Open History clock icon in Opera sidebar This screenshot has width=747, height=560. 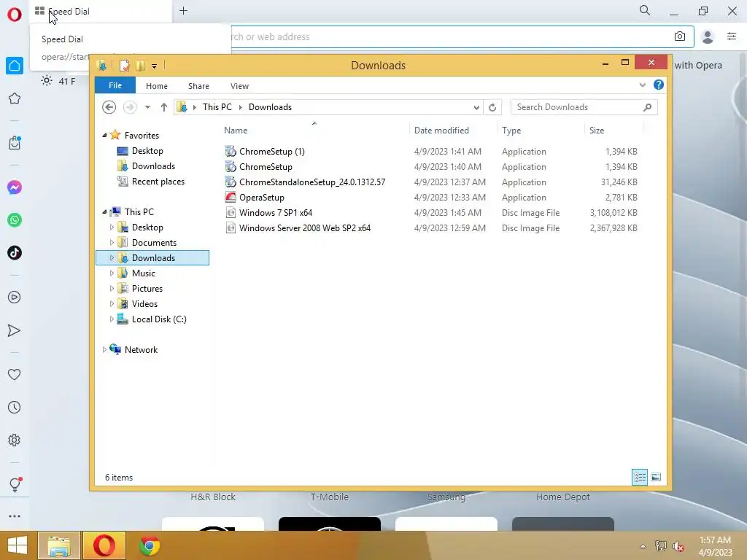tap(15, 408)
